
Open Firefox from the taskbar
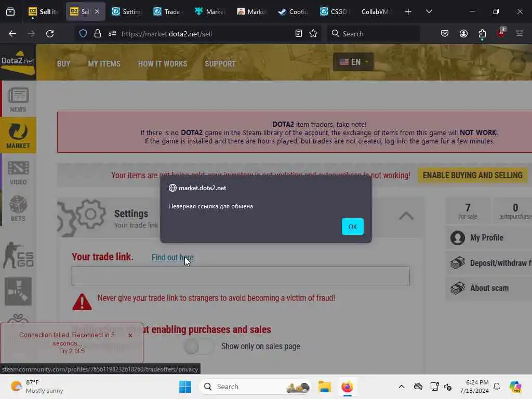tap(347, 387)
